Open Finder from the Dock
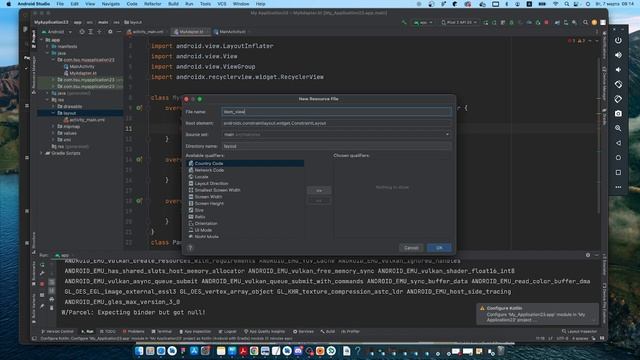This screenshot has width=640, height=360. click(x=139, y=351)
